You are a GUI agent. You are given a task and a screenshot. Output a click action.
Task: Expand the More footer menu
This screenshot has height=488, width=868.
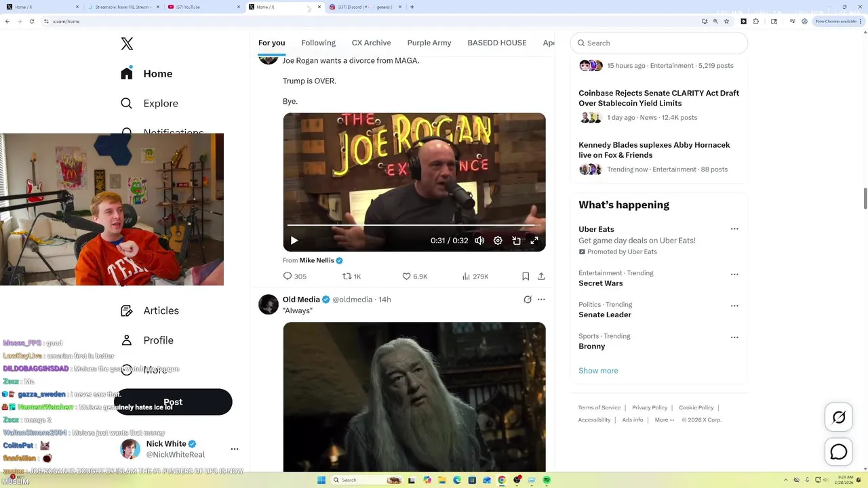[x=665, y=420]
